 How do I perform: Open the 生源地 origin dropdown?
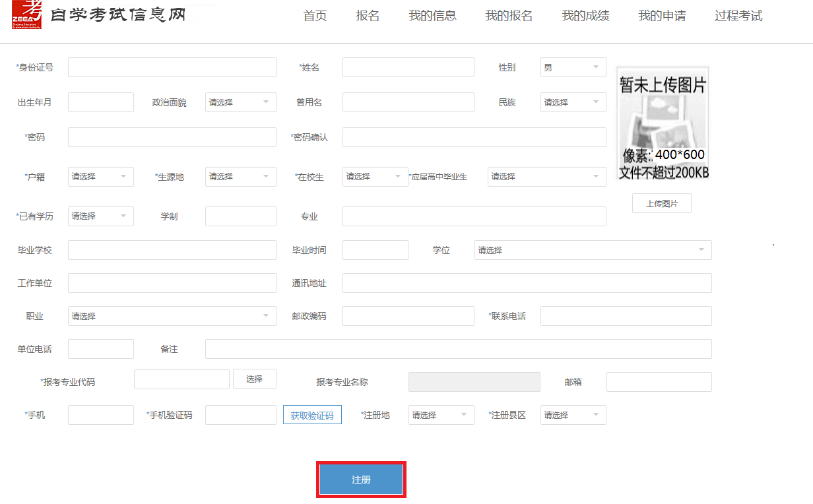click(x=240, y=176)
